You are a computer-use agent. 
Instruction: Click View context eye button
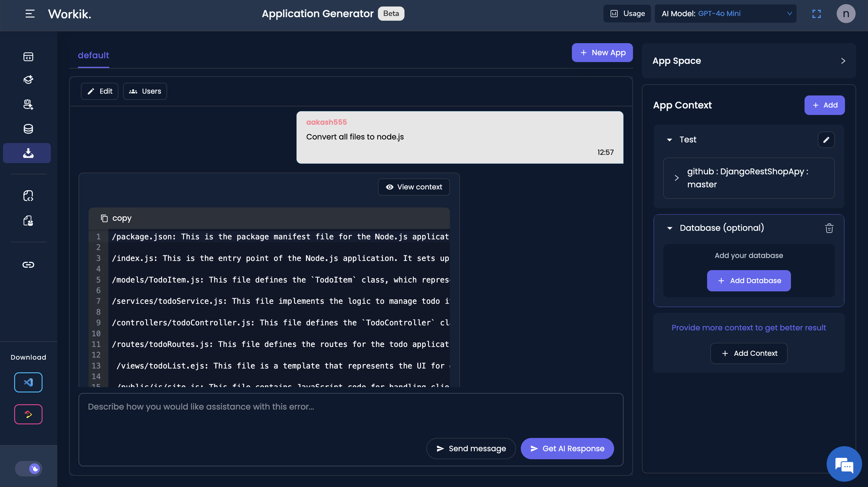[414, 187]
